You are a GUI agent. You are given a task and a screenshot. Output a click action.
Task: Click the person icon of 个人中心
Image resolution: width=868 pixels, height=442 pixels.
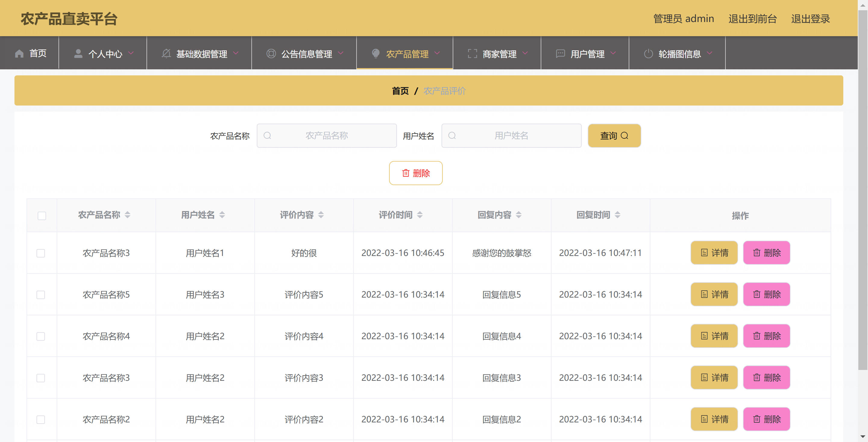(x=78, y=54)
